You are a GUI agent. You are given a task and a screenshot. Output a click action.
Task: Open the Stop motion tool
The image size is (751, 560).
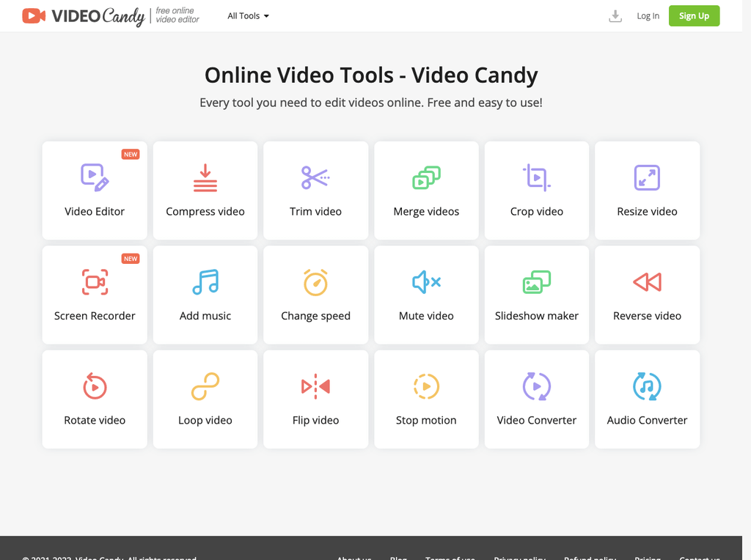click(x=426, y=399)
